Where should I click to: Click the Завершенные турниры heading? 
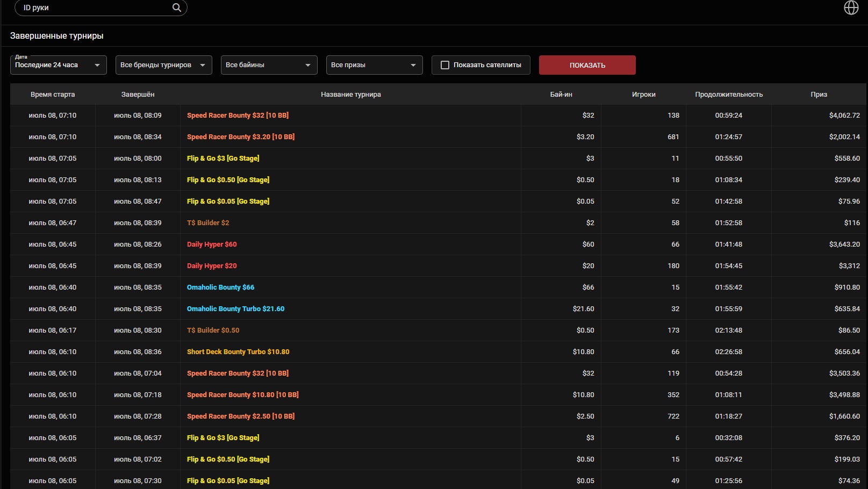[x=56, y=36]
